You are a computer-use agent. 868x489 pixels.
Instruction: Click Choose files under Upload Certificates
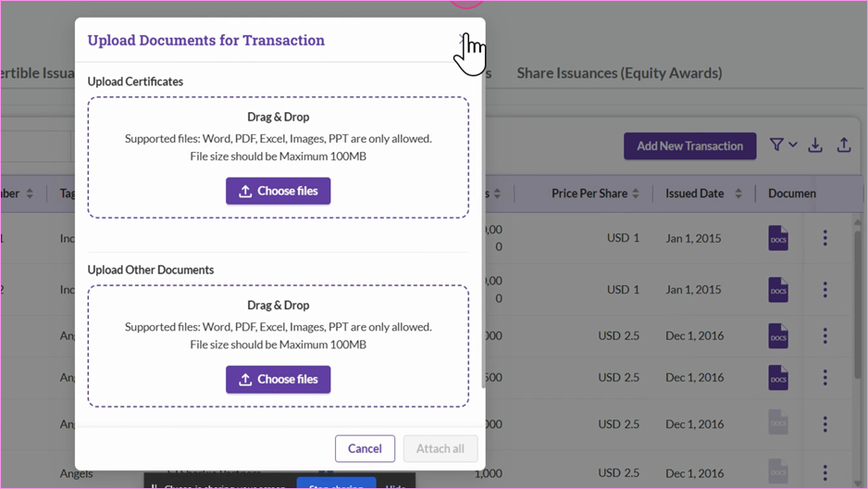[278, 191]
